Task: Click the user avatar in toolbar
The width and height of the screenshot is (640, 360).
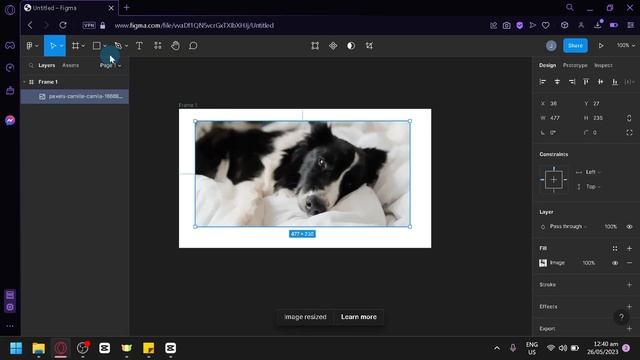Action: [551, 46]
